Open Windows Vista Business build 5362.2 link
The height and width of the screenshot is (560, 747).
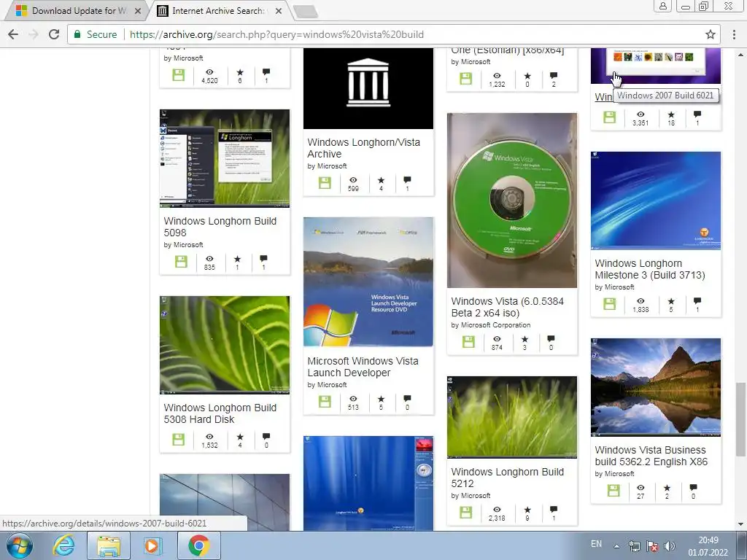point(651,456)
